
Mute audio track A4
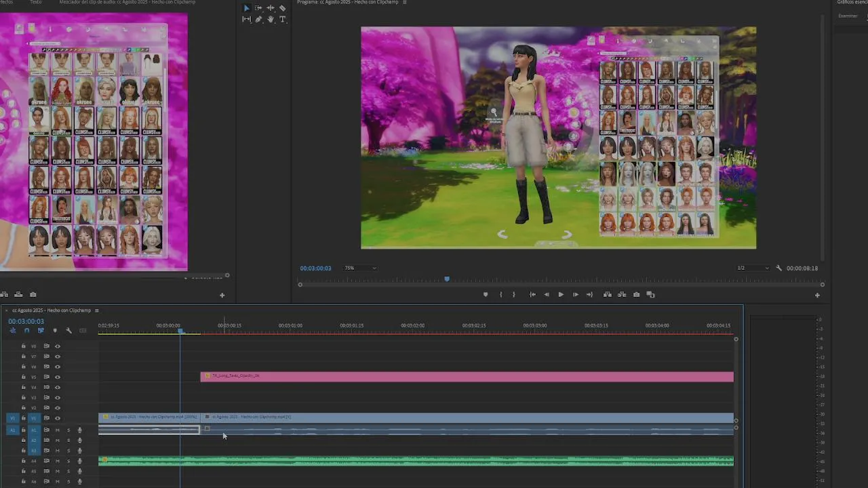(x=58, y=461)
